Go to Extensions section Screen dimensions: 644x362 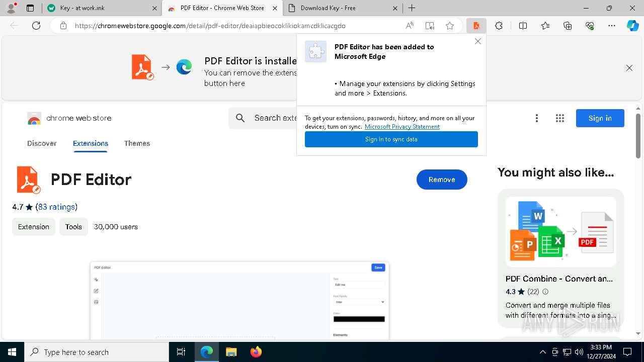91,143
